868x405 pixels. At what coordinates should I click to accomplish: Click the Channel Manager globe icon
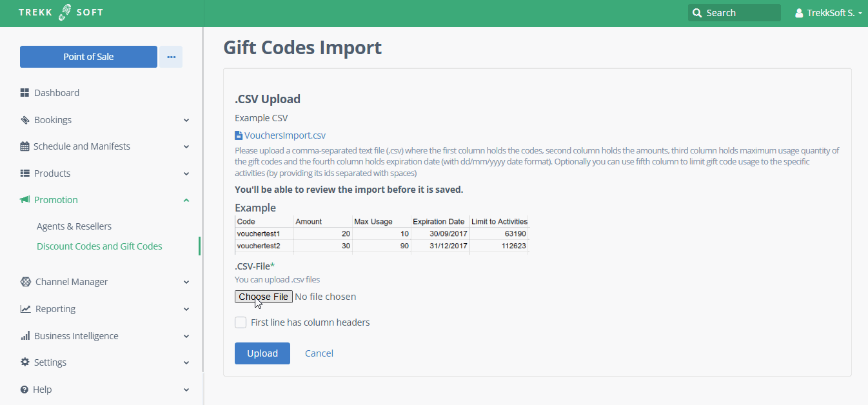[25, 282]
